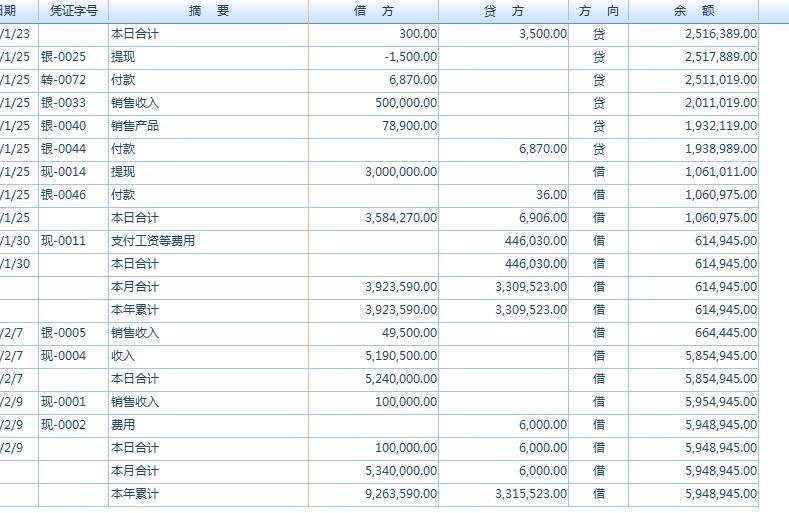The height and width of the screenshot is (513, 789).
Task: Click the 余额 column header
Action: 693,11
